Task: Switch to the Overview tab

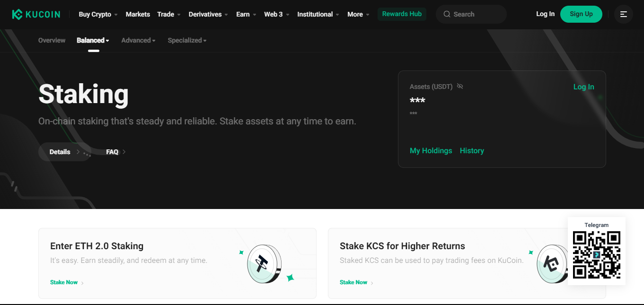Action: (x=52, y=41)
